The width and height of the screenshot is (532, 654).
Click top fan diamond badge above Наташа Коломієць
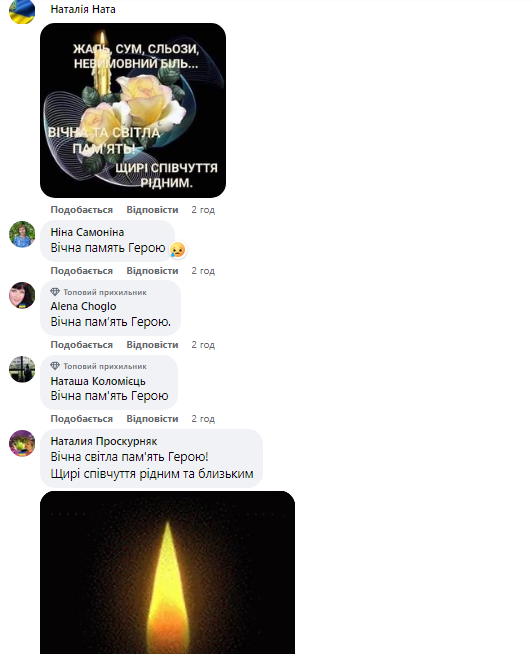[55, 366]
